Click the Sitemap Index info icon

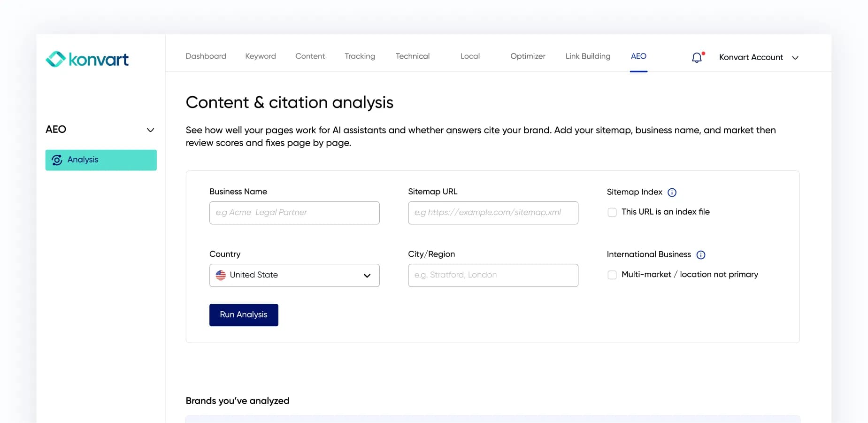pos(672,192)
